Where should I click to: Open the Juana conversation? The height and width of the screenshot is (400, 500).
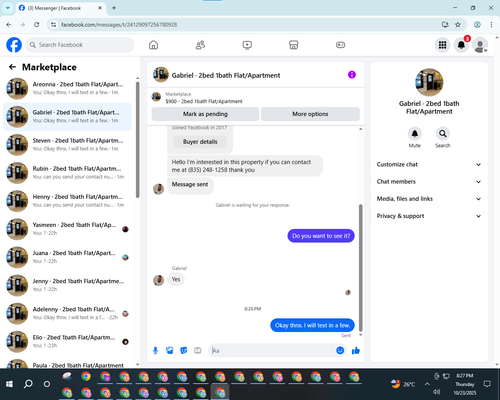click(x=67, y=257)
